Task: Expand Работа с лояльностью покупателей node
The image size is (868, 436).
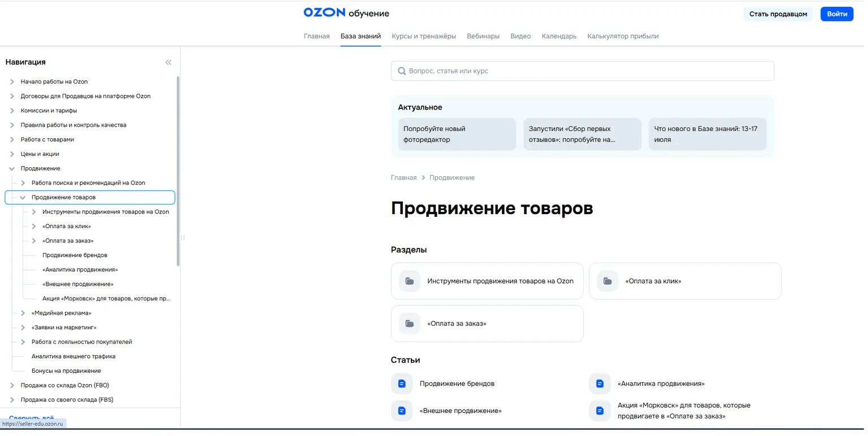Action: (23, 342)
